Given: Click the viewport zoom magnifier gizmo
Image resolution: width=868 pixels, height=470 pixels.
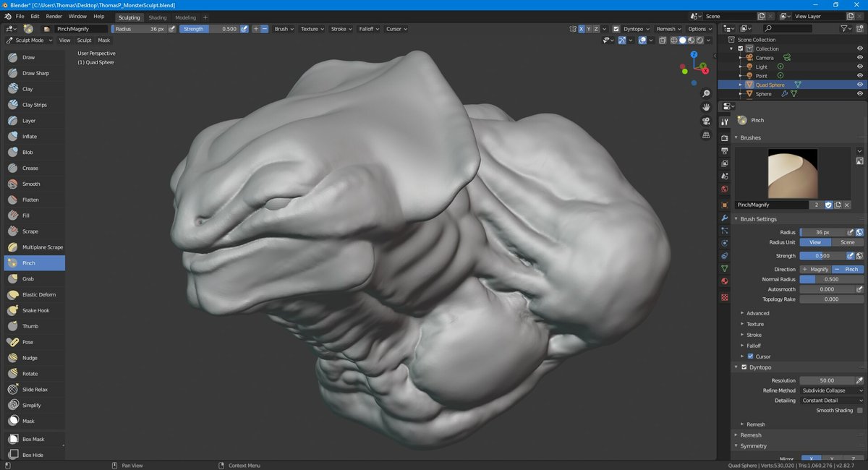Looking at the screenshot, I should 706,93.
